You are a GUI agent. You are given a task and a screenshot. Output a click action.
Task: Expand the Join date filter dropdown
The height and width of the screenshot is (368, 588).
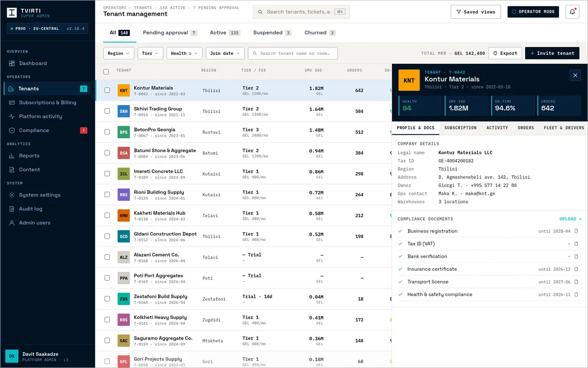[225, 53]
